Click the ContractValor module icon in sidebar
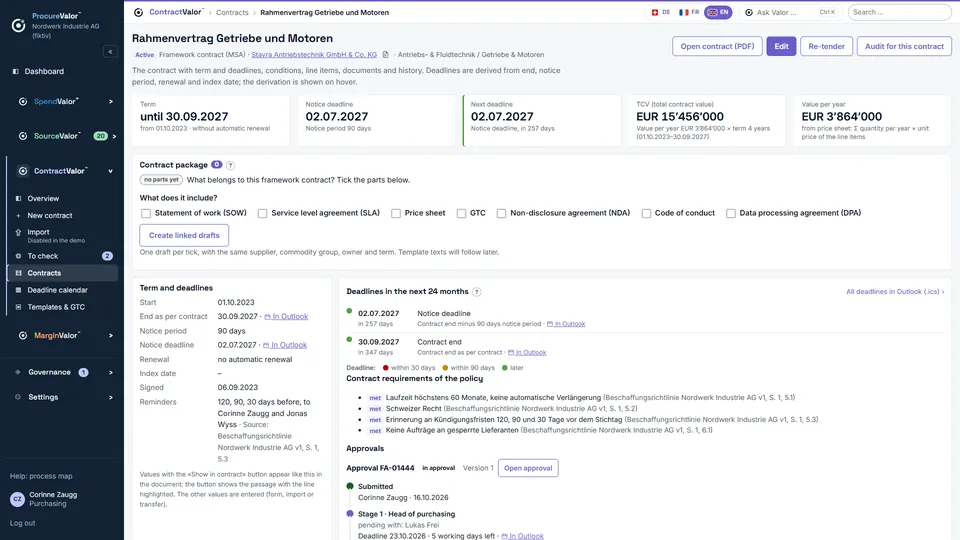 coord(23,171)
